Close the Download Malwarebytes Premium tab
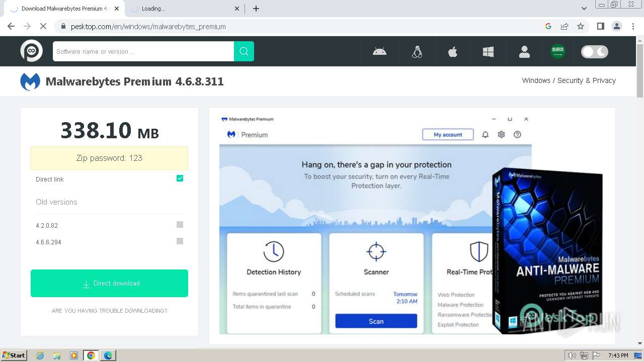Image resolution: width=644 pixels, height=362 pixels. [117, 9]
